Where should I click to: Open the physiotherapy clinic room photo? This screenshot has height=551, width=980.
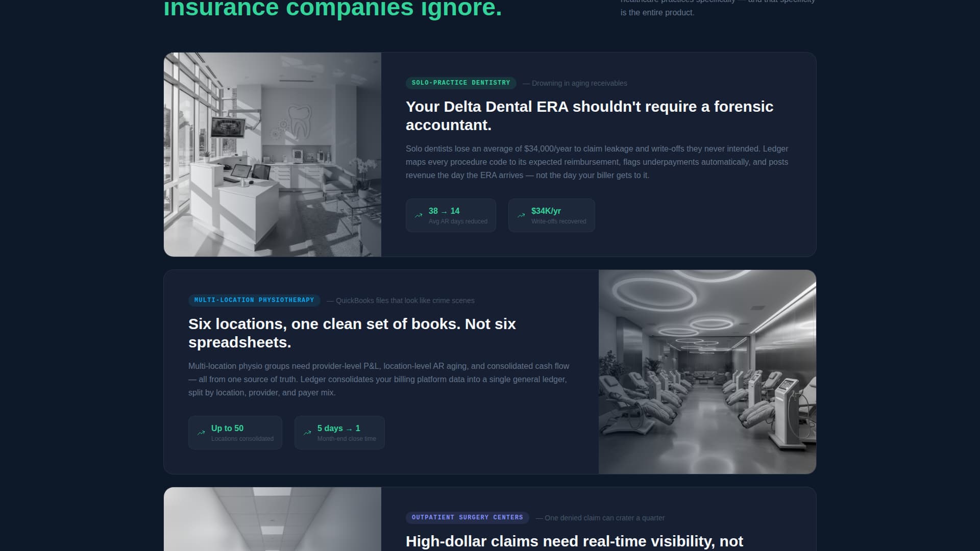[707, 371]
